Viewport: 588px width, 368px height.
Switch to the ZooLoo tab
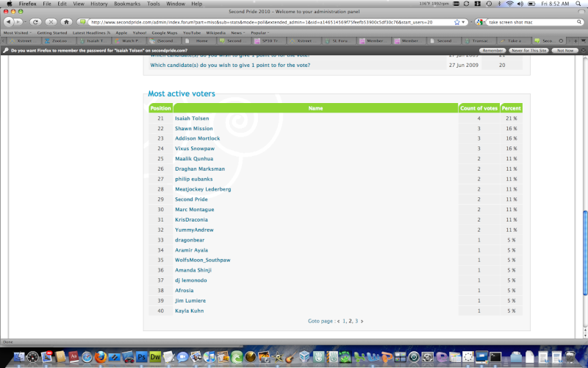pyautogui.click(x=60, y=40)
